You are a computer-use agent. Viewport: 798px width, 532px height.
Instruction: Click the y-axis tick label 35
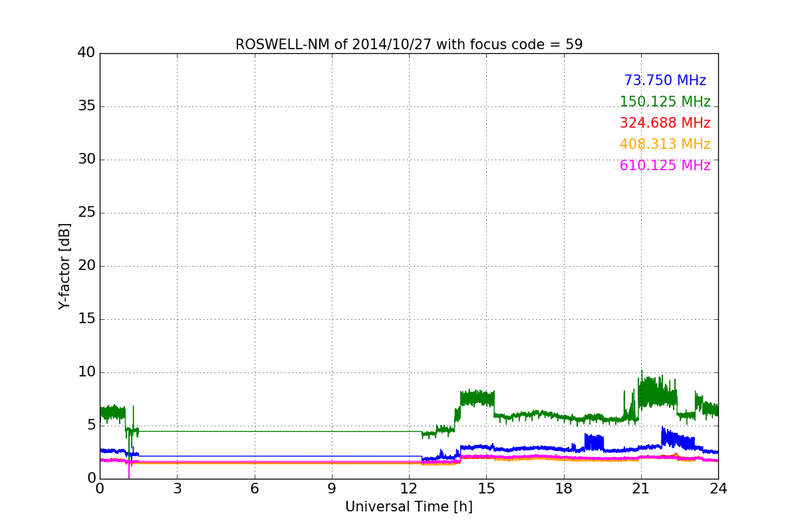coord(86,106)
